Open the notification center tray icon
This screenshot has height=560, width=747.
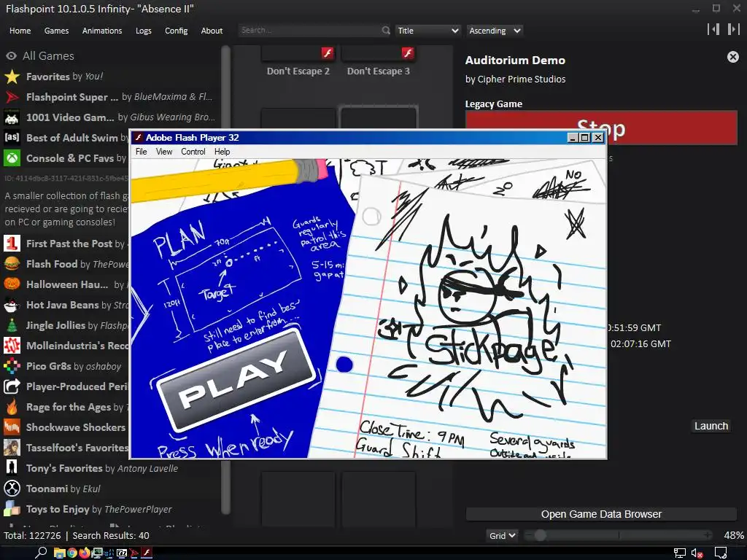tap(721, 553)
